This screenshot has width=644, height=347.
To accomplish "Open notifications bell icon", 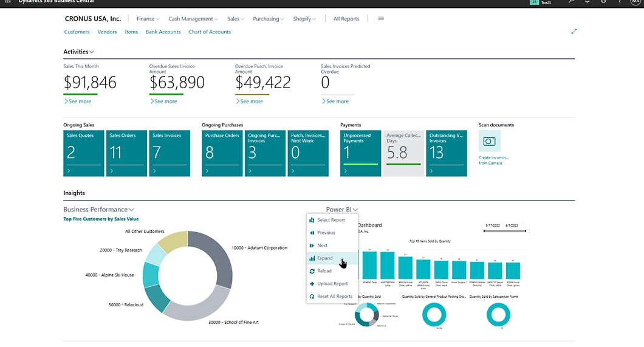I will tap(587, 2).
